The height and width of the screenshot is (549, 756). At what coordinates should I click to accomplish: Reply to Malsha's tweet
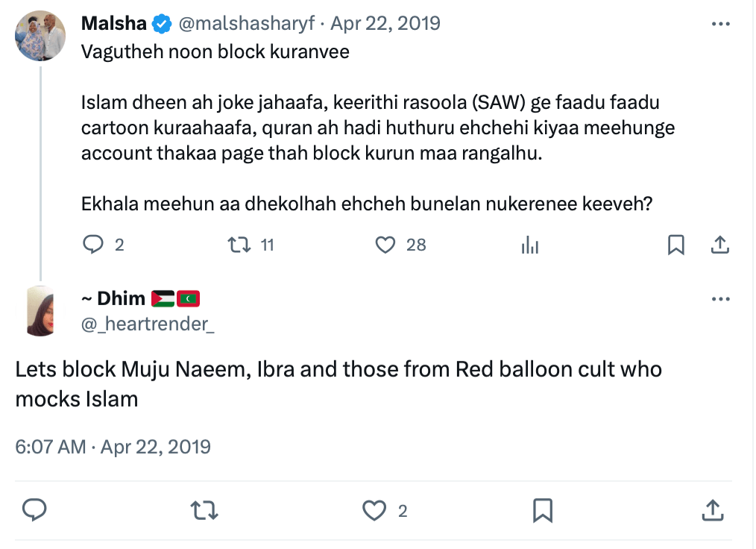click(92, 245)
